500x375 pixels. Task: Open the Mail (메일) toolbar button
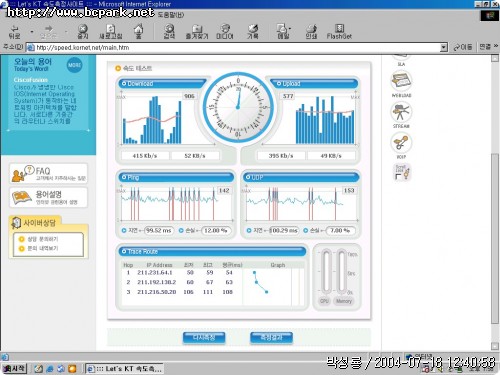(x=283, y=32)
